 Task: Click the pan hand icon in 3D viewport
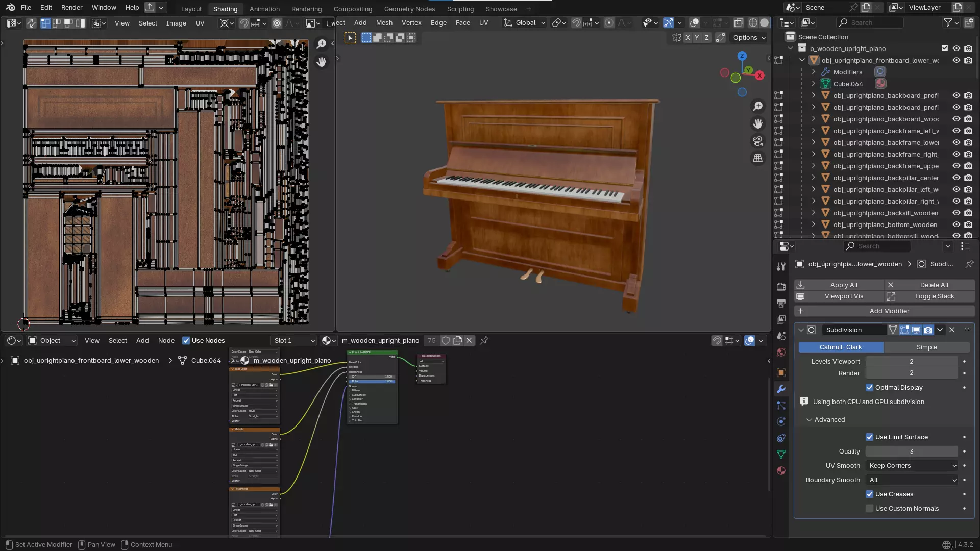pos(758,123)
